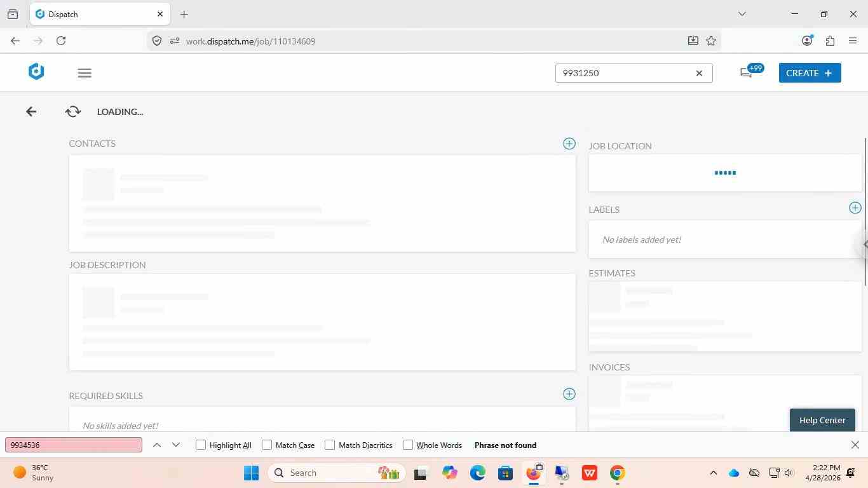Toggle the Match Case checkbox
The width and height of the screenshot is (868, 488).
267,445
